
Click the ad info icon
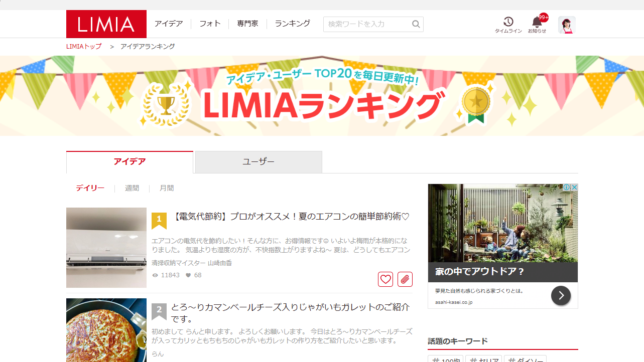click(566, 188)
